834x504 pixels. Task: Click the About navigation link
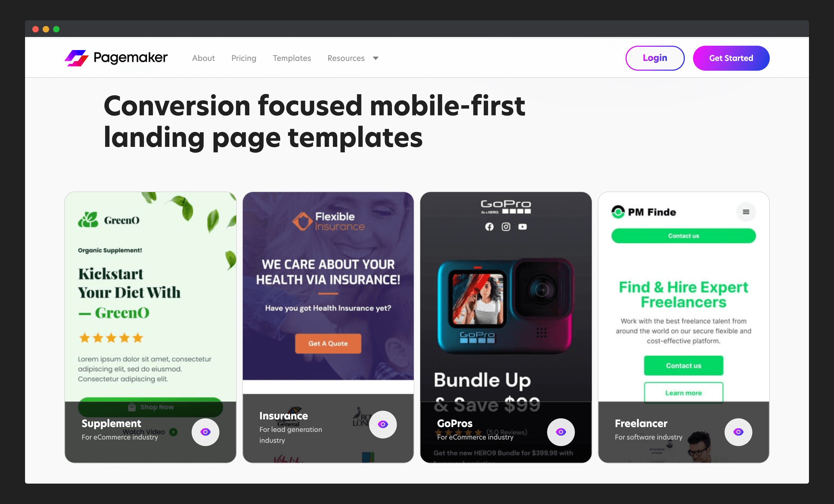(x=203, y=58)
